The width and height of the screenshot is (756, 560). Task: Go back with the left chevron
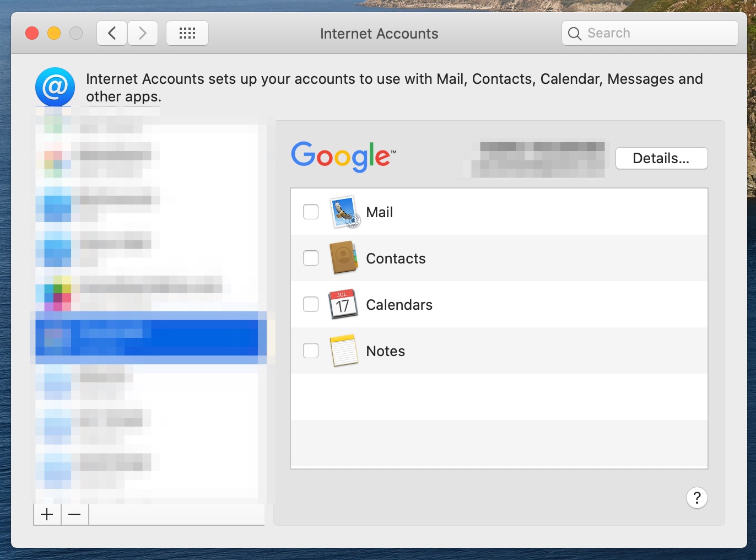pyautogui.click(x=112, y=33)
